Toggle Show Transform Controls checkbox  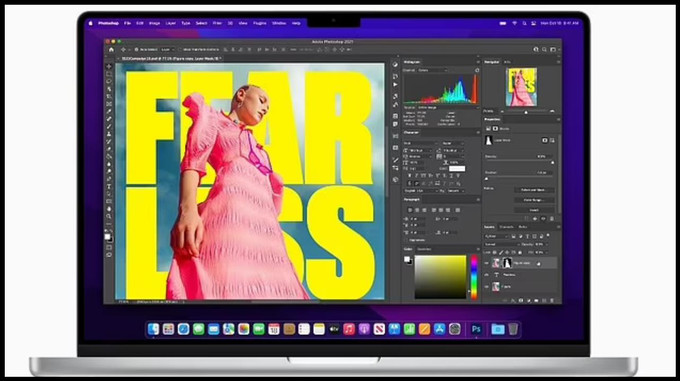click(180, 50)
